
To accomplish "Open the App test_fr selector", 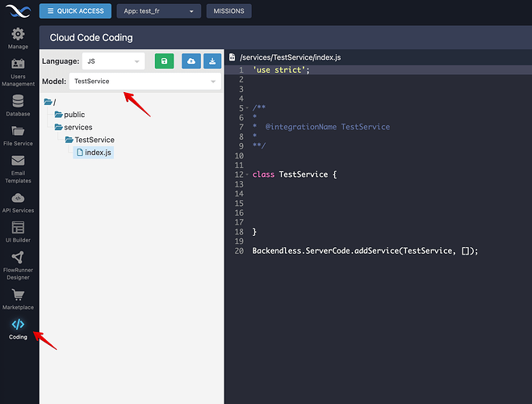I will [x=158, y=11].
